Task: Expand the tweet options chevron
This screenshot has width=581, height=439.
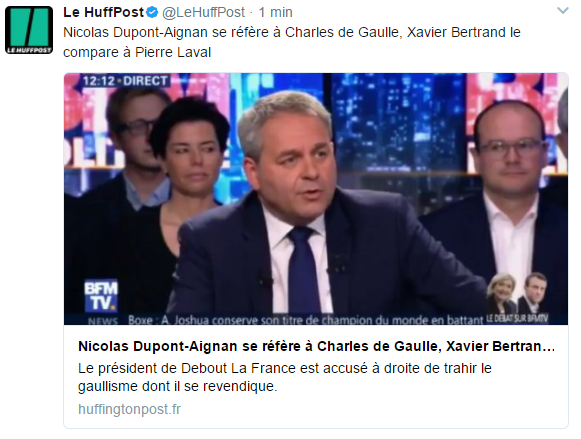Action: pyautogui.click(x=563, y=11)
